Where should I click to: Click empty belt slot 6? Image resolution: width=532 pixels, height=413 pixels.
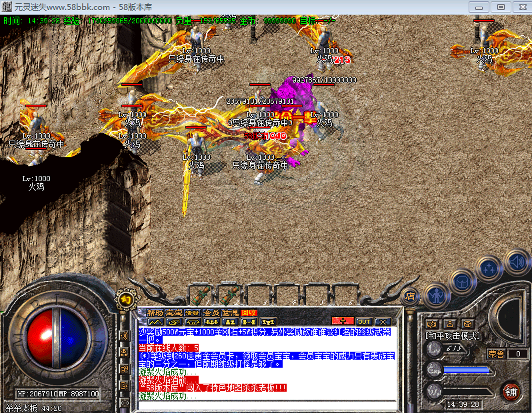tap(345, 295)
